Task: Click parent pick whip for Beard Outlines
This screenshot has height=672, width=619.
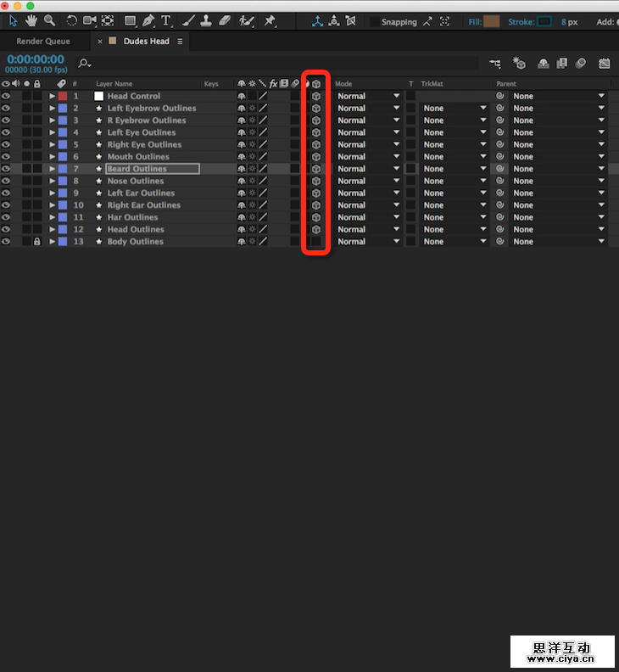Action: click(x=499, y=169)
